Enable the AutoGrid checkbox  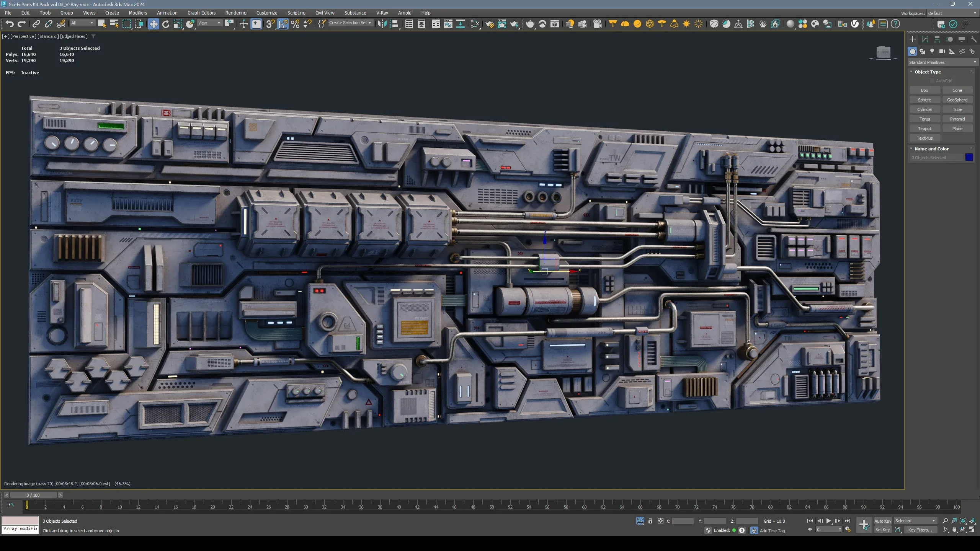click(932, 81)
